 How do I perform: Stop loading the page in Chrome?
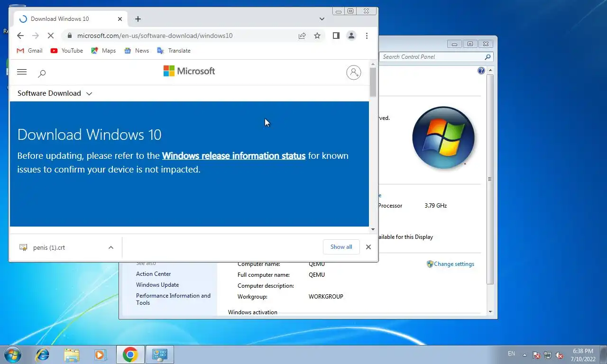[x=51, y=36]
